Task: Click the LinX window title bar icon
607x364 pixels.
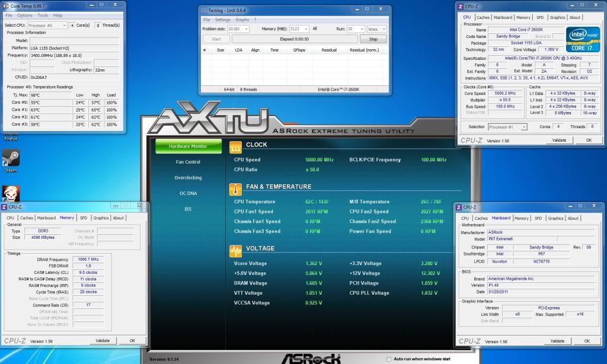Action: coord(204,11)
